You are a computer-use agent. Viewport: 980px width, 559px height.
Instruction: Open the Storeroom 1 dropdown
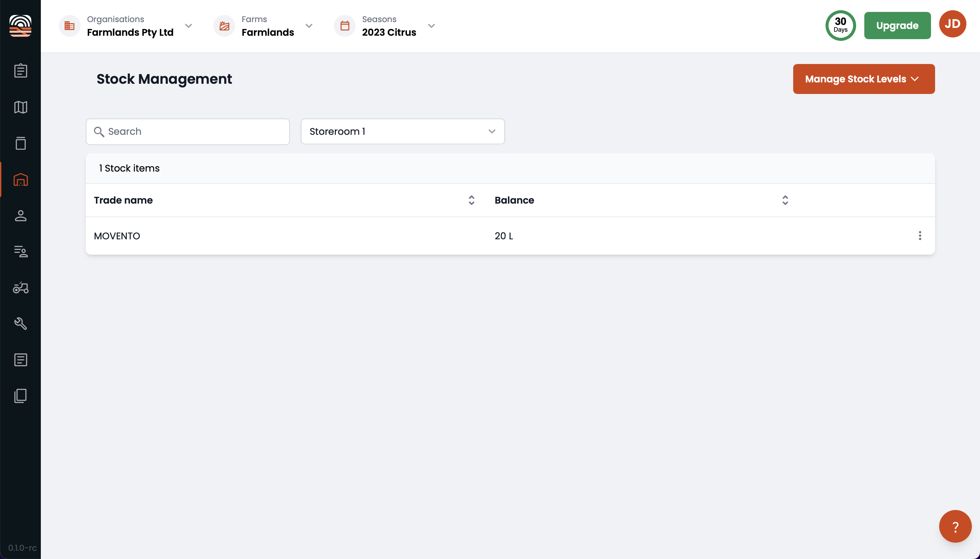[x=403, y=131]
